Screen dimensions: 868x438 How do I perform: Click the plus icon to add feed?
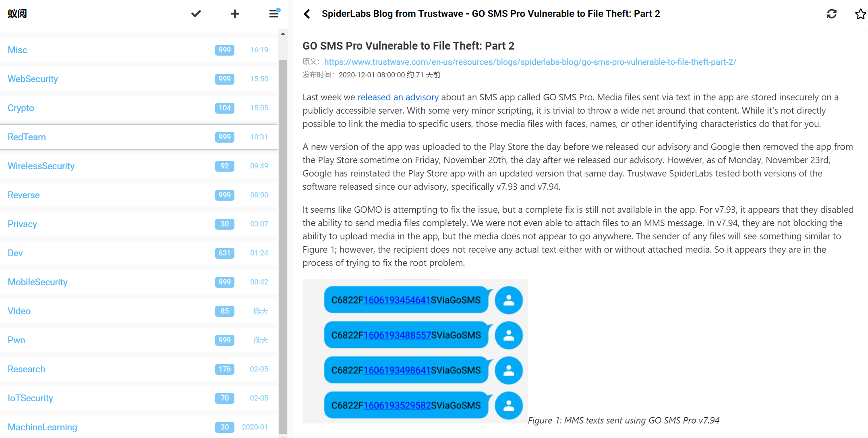click(x=235, y=14)
